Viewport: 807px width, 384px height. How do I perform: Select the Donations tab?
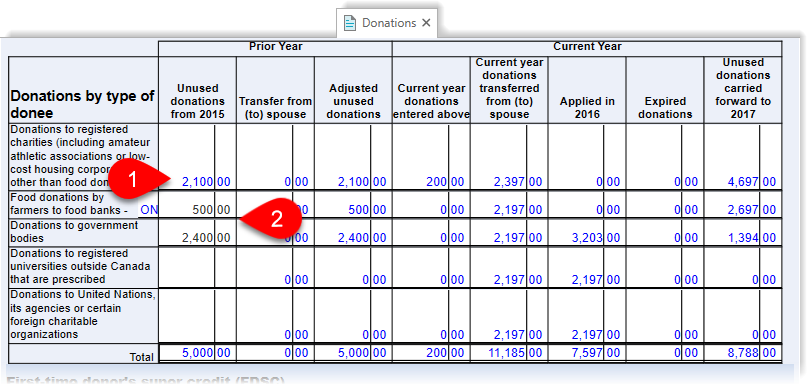[387, 23]
